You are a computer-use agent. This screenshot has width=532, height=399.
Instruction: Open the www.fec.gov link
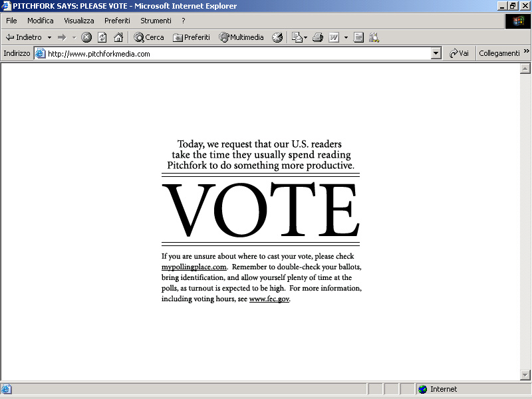(x=269, y=299)
